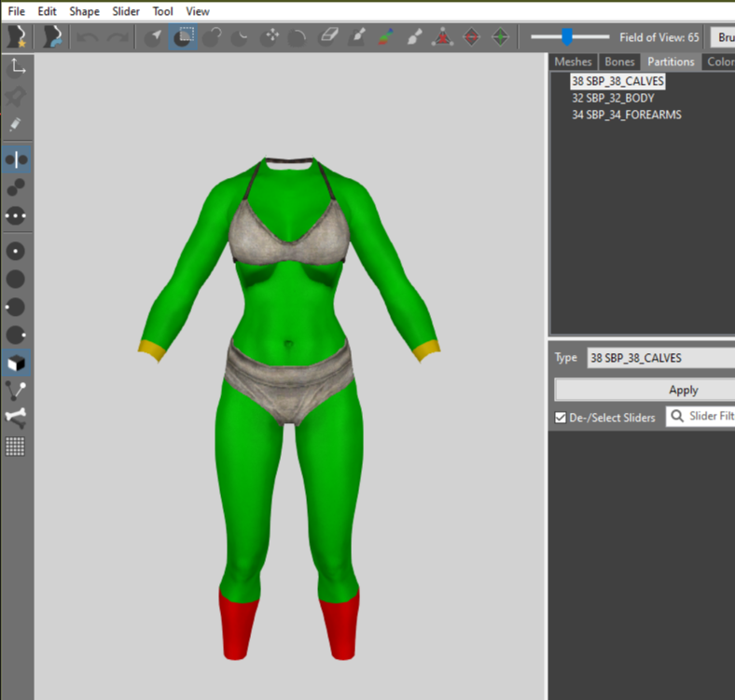Click the Pivot pin icon
Viewport: 735px width, 700px height.
point(16,97)
